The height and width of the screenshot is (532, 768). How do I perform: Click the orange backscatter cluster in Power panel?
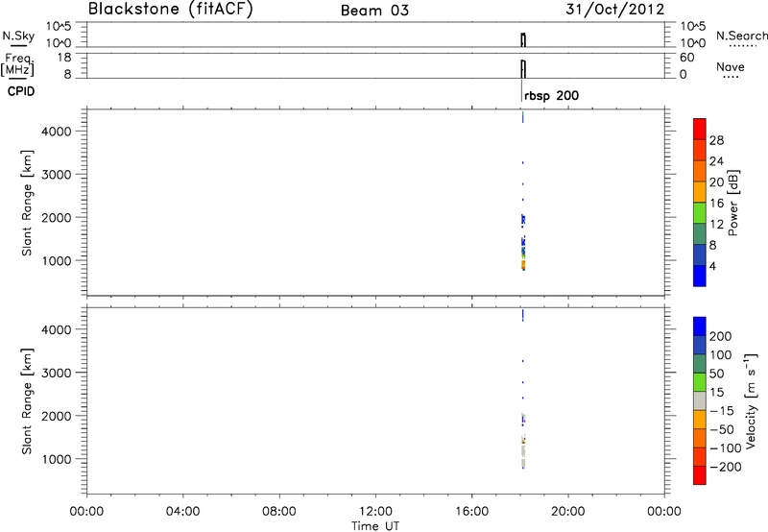[523, 265]
